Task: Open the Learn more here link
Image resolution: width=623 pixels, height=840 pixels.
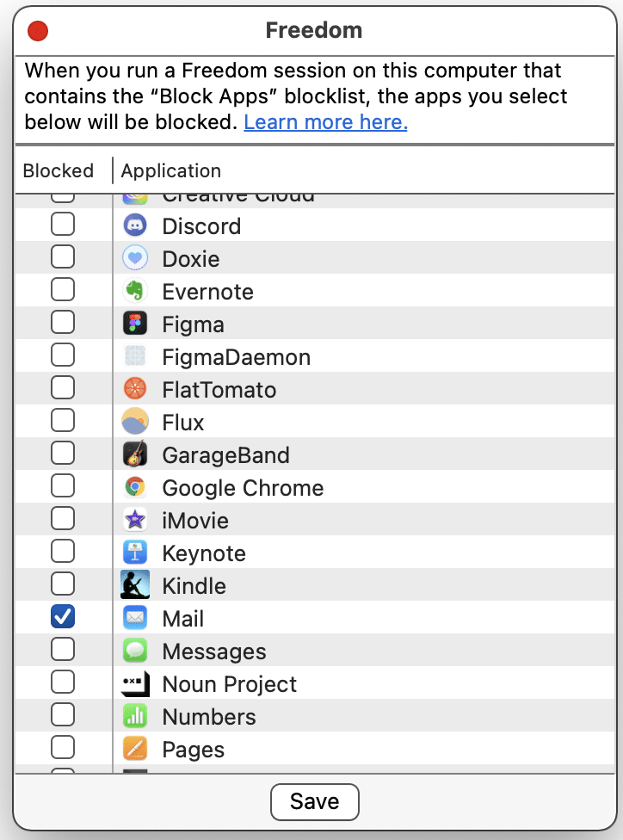Action: point(325,122)
